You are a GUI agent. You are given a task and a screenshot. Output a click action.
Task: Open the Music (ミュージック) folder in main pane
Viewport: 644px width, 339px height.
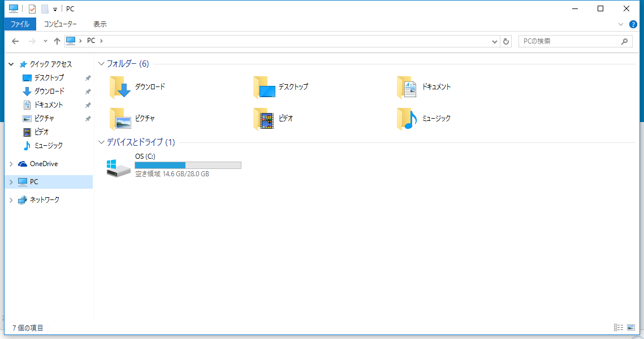(407, 119)
